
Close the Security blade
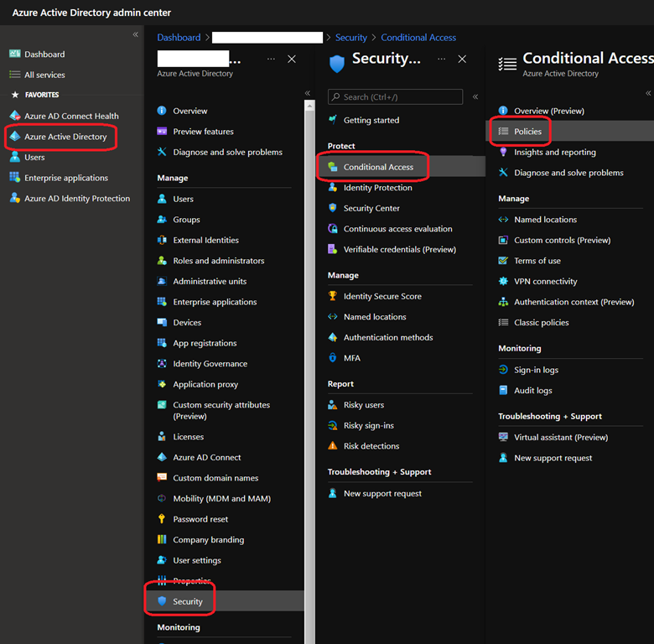(x=462, y=60)
